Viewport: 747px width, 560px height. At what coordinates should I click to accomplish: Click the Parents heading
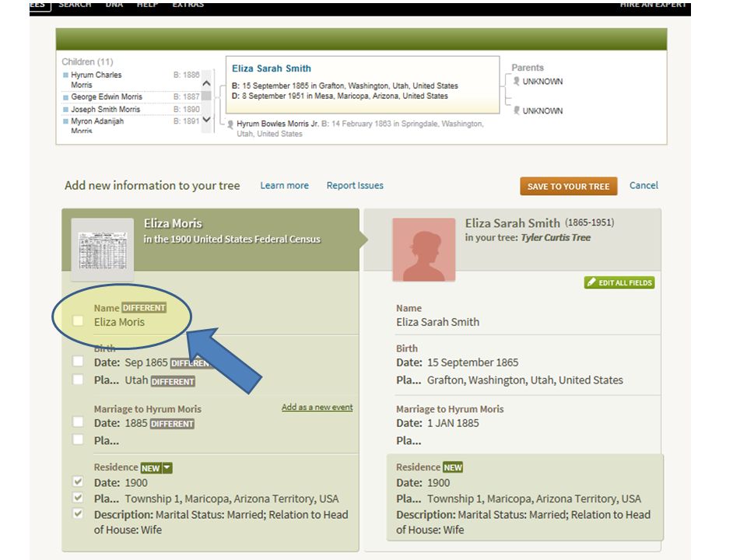[x=528, y=68]
